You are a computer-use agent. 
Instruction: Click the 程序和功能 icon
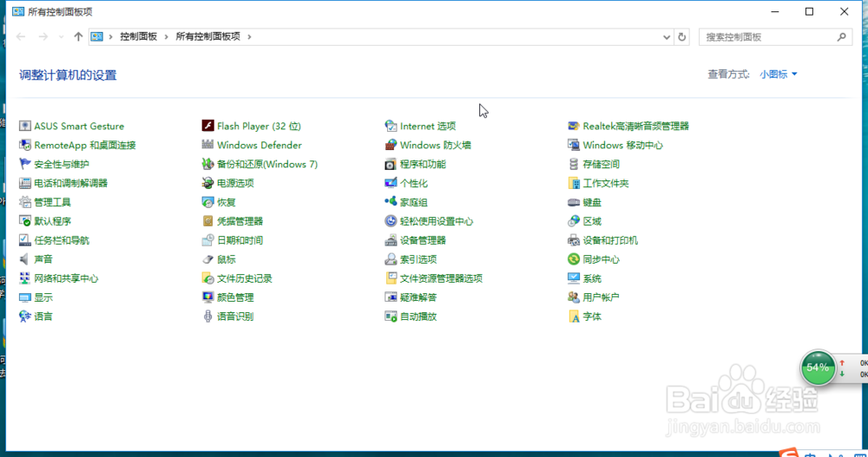coord(391,164)
